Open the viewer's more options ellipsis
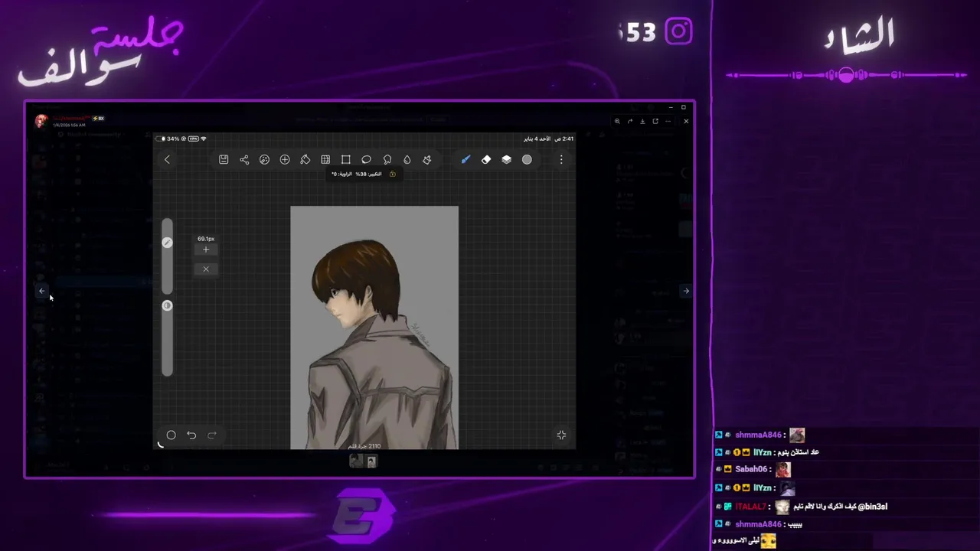This screenshot has height=551, width=980. tap(668, 121)
